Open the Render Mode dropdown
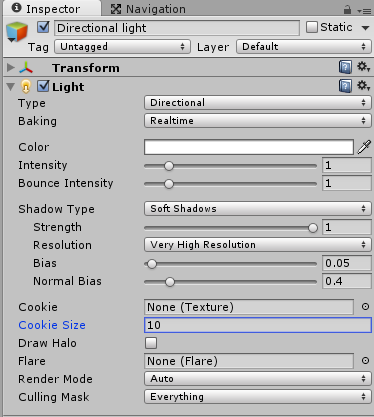 click(x=258, y=379)
